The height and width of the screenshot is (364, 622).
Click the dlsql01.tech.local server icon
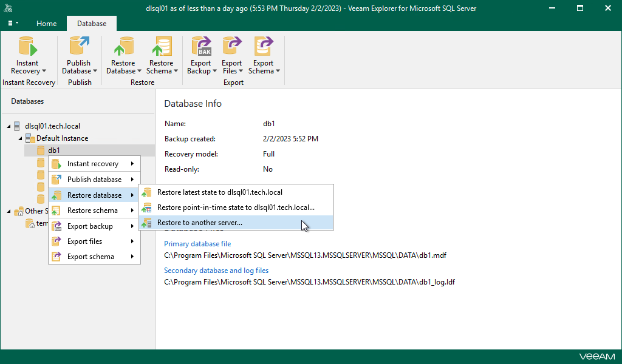coord(16,126)
